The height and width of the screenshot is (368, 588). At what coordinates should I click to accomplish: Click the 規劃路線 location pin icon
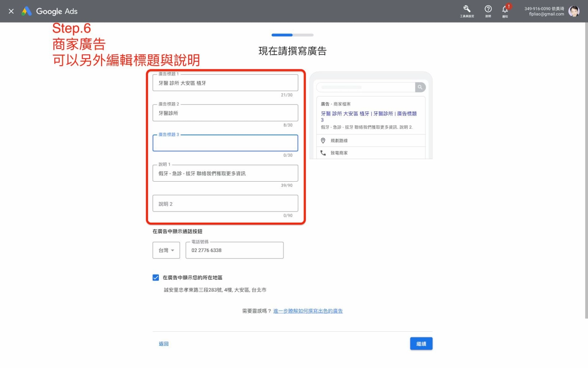point(323,140)
